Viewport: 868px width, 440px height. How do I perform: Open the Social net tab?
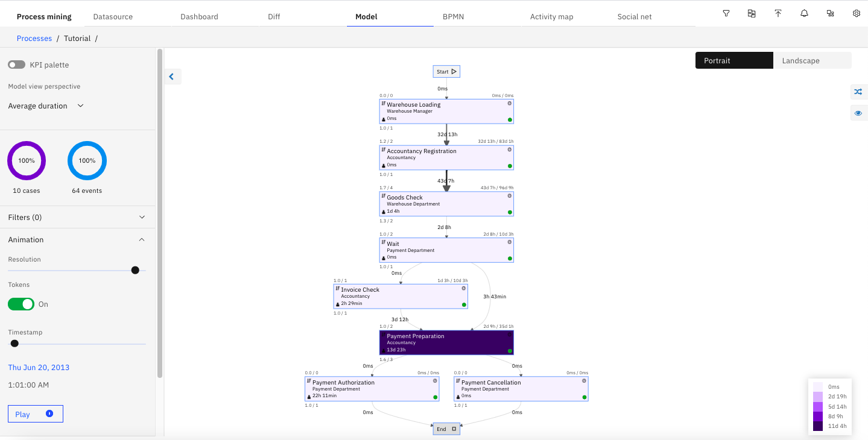pyautogui.click(x=634, y=17)
